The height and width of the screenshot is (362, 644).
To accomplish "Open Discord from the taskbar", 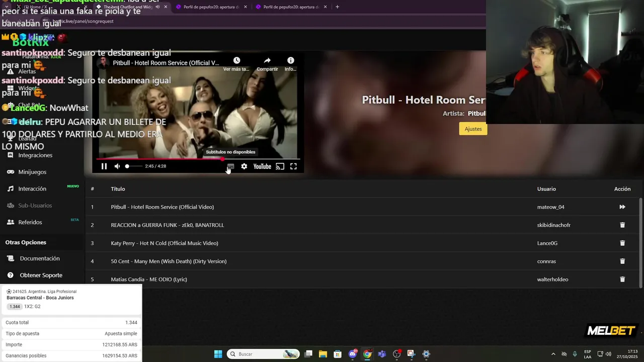I will point(353,354).
